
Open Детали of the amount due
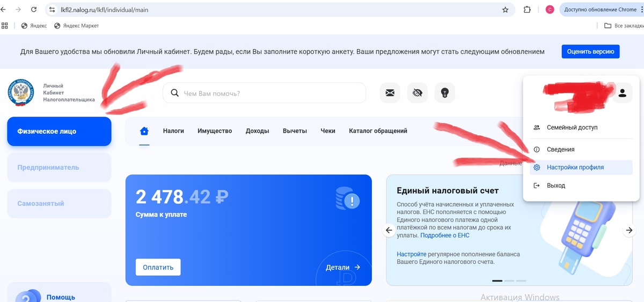coord(343,267)
